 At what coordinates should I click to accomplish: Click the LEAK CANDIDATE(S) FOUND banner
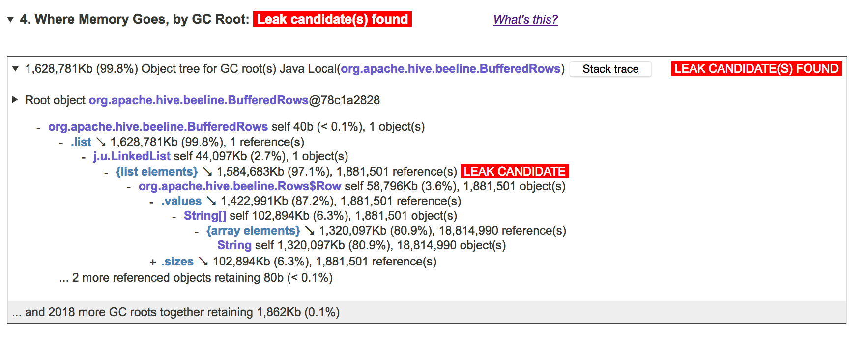tap(756, 69)
